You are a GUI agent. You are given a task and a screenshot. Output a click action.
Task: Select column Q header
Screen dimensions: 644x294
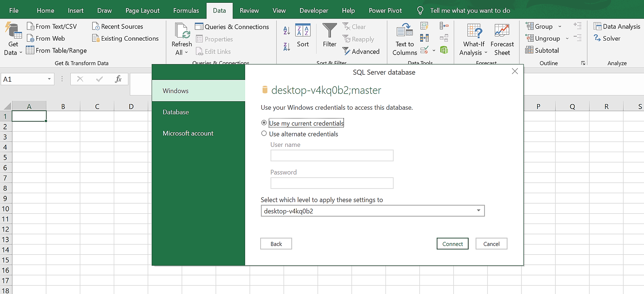tap(572, 106)
